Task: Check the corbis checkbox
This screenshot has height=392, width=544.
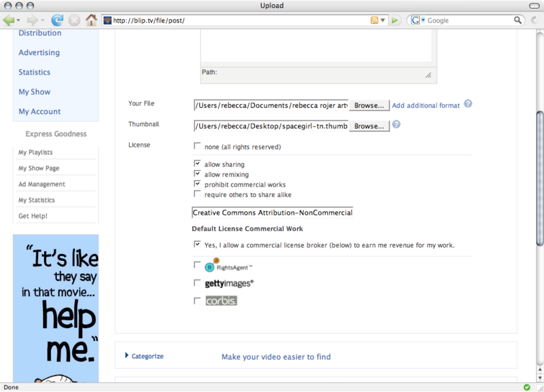Action: point(197,301)
